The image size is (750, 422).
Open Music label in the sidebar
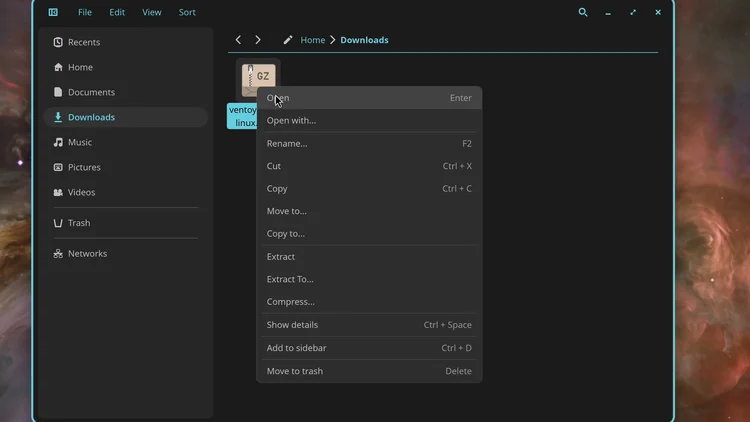point(80,142)
